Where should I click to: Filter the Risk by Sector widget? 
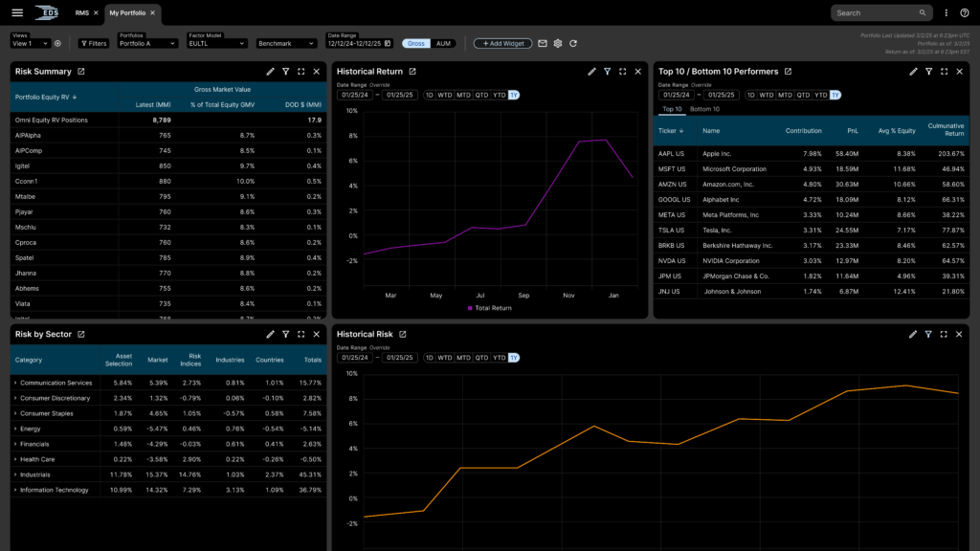click(285, 335)
